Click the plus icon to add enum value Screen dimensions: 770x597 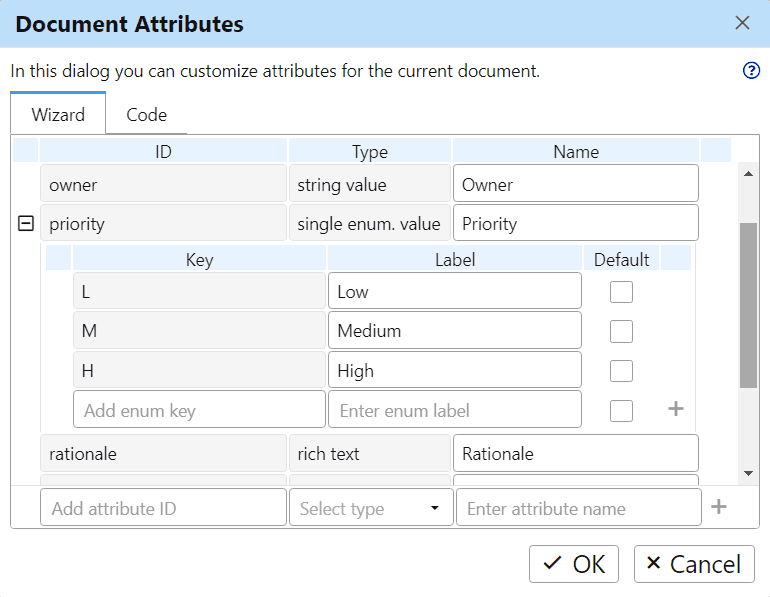coord(676,409)
